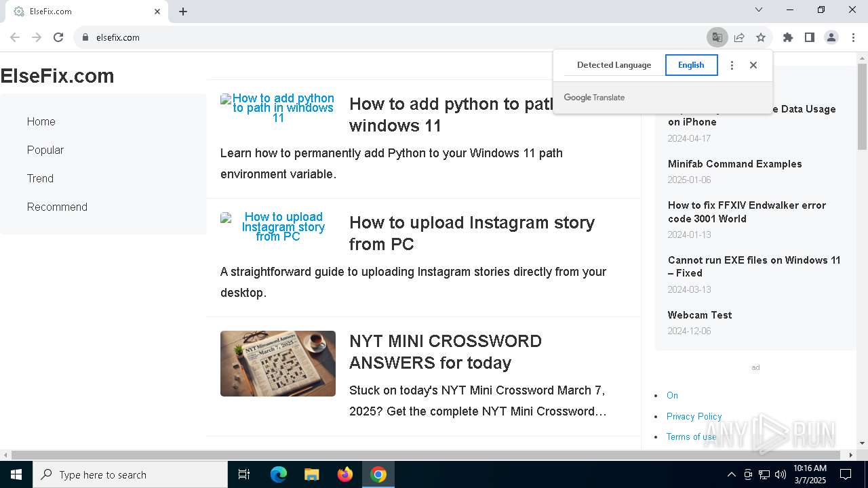Open File Explorer from taskbar
Image resolution: width=868 pixels, height=488 pixels.
311,474
